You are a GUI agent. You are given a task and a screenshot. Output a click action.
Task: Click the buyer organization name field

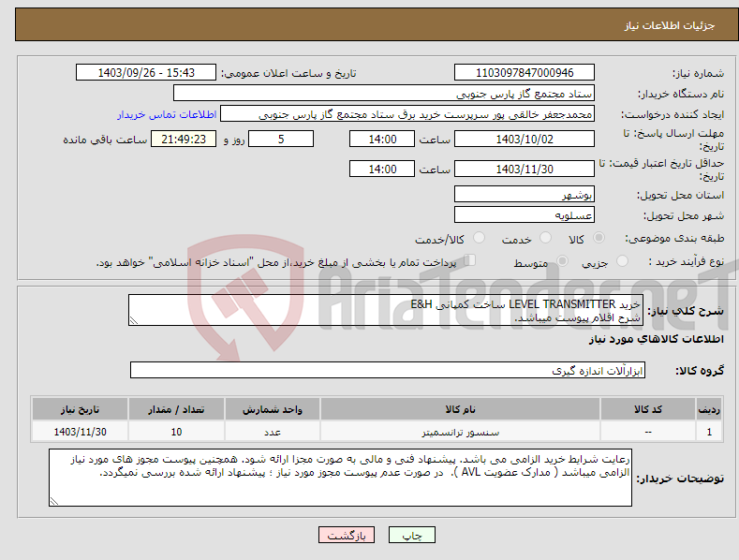tap(384, 94)
